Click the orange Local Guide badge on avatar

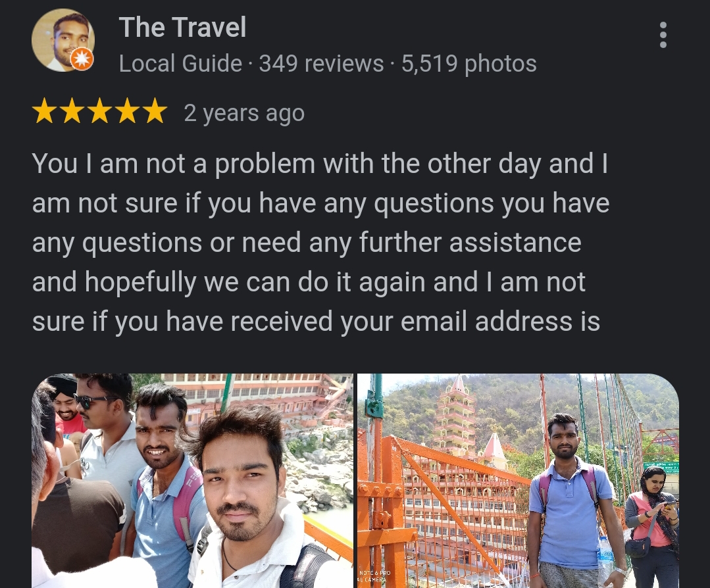click(x=82, y=59)
